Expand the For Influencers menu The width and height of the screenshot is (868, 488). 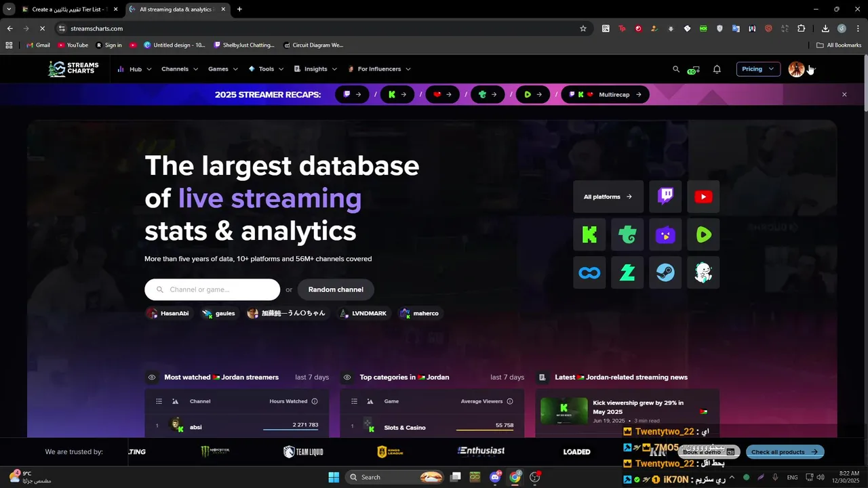379,69
